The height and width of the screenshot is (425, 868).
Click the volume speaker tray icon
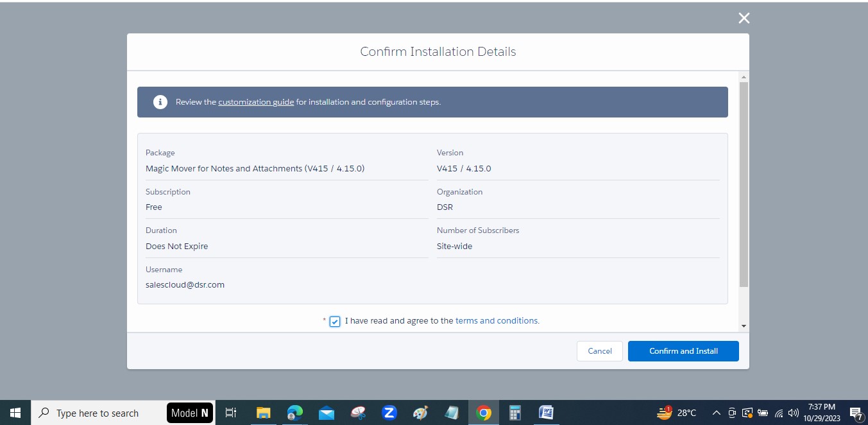pyautogui.click(x=794, y=413)
